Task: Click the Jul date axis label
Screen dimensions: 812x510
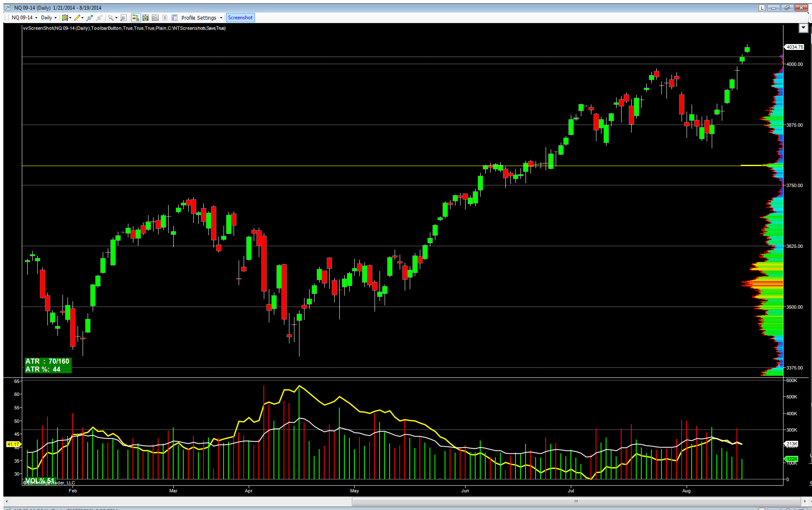Action: pos(571,491)
